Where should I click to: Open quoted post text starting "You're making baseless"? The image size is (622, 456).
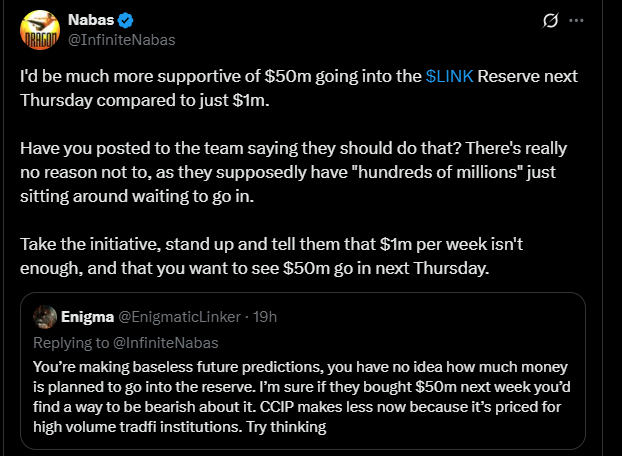(301, 397)
